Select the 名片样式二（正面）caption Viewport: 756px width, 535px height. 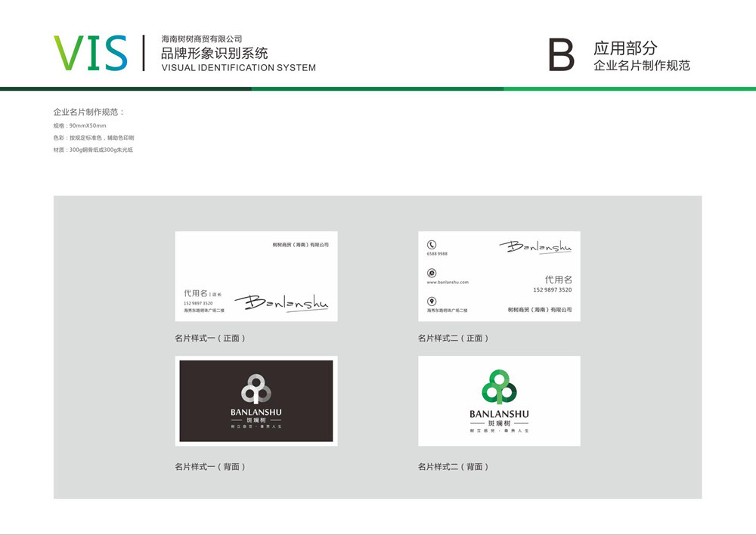pos(454,338)
